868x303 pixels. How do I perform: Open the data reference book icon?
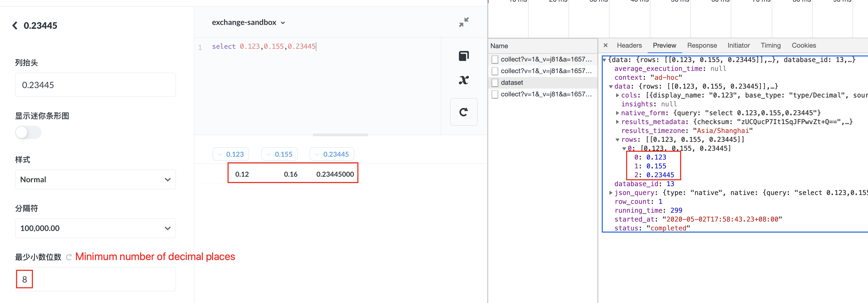coord(464,56)
